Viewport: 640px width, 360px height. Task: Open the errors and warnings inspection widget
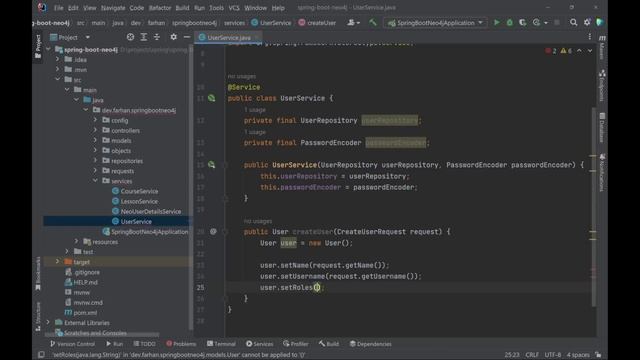(x=558, y=51)
